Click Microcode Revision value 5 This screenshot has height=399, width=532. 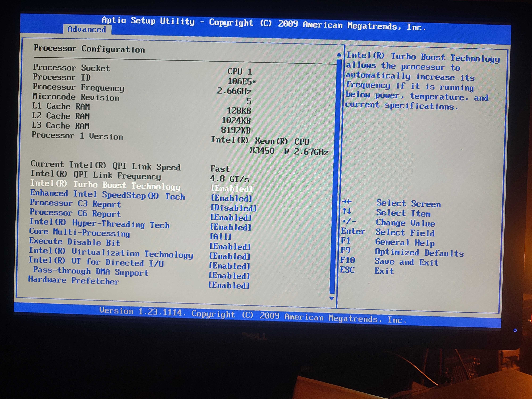249,101
